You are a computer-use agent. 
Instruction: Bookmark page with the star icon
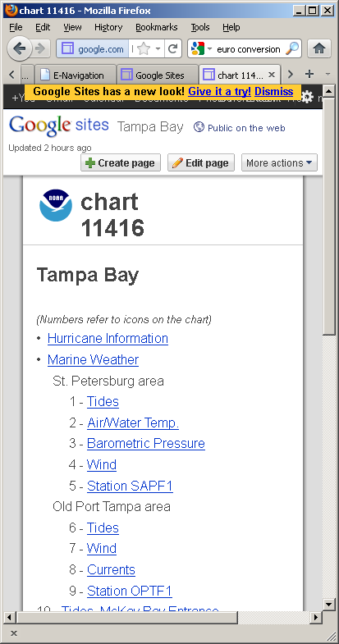coord(144,49)
